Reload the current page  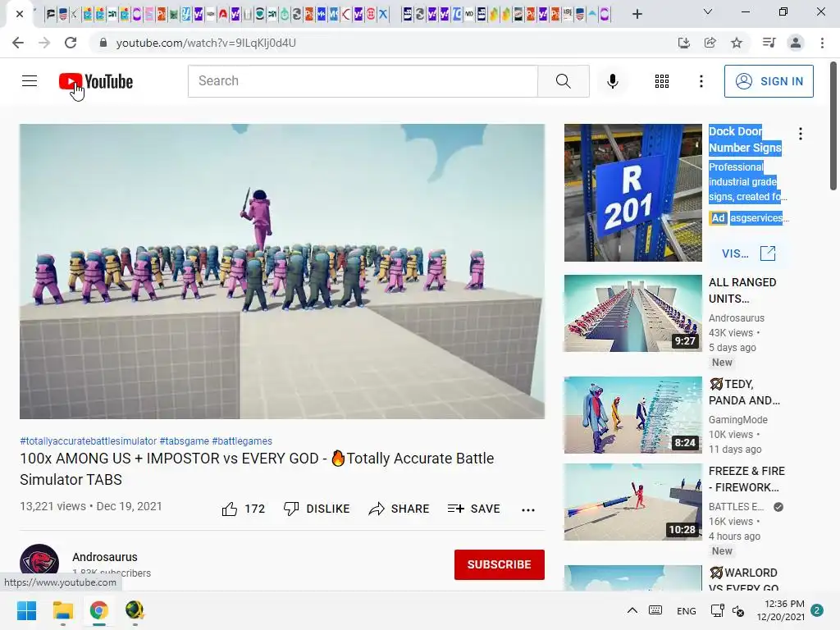click(71, 43)
